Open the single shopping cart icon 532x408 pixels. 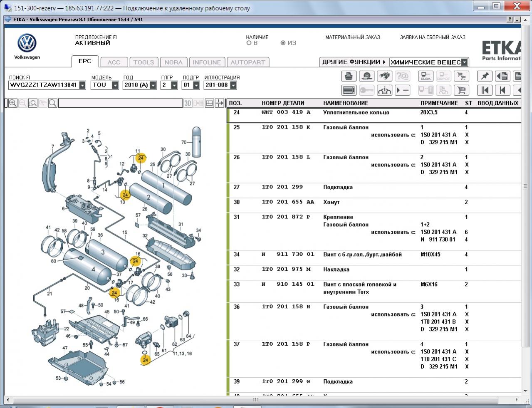(461, 90)
